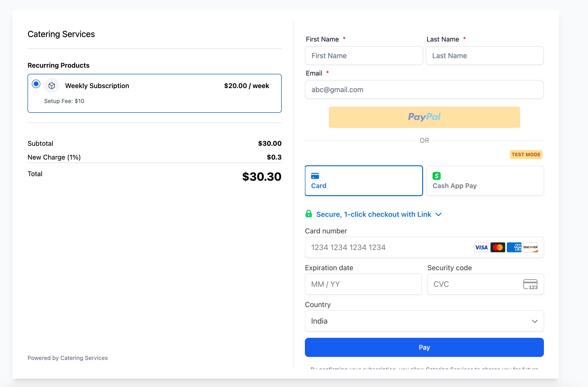Click the First Name input field

(364, 56)
